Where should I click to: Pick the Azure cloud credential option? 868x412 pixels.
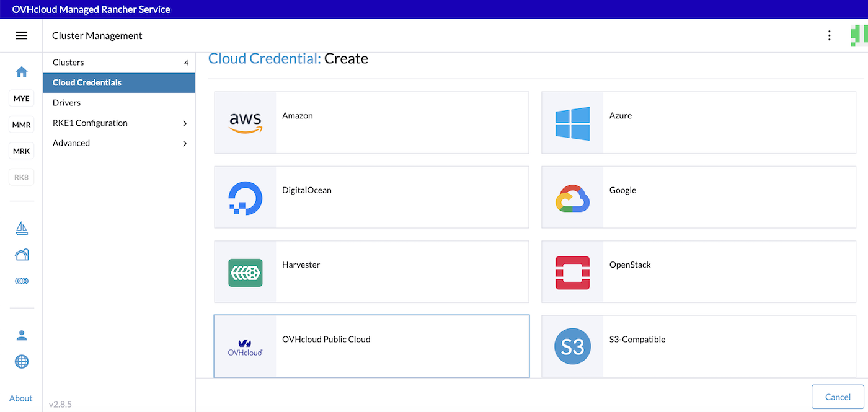click(699, 122)
